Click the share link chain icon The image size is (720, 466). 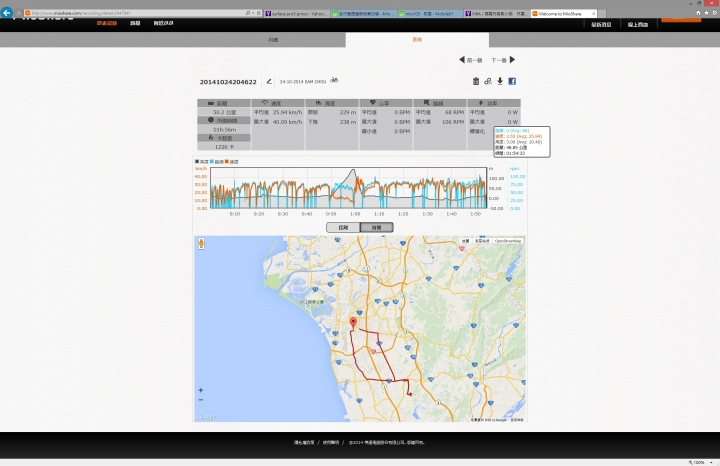click(x=488, y=81)
